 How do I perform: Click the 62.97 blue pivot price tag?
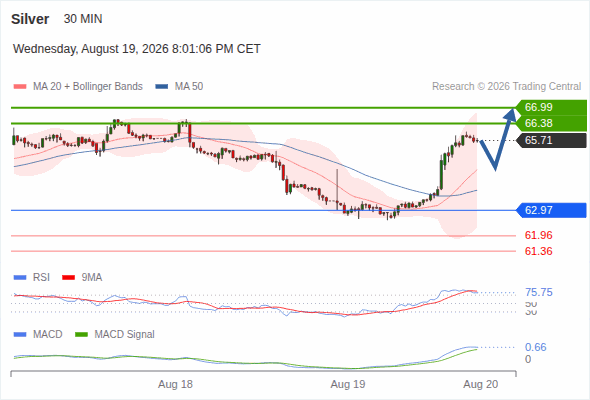click(x=551, y=210)
